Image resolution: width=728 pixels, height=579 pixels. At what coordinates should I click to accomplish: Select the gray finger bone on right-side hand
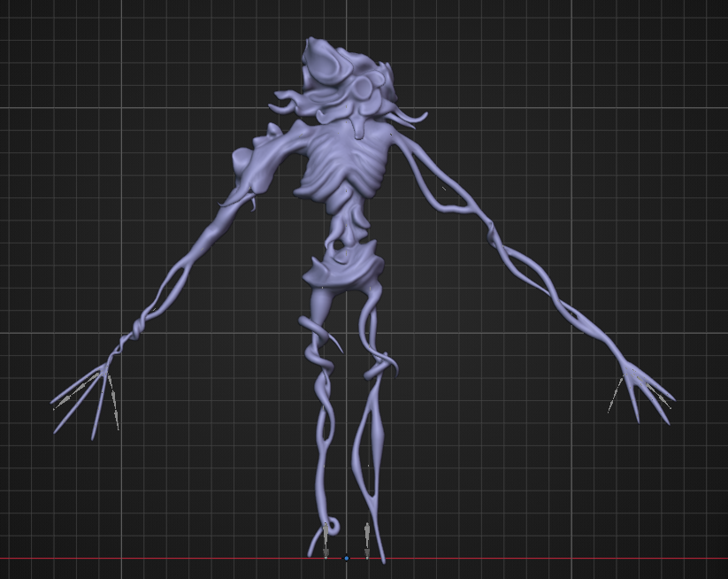click(x=615, y=395)
